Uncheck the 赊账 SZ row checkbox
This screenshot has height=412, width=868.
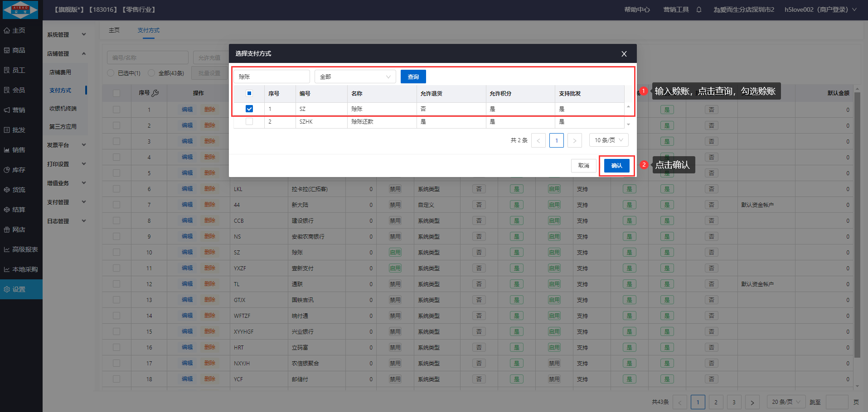tap(249, 109)
